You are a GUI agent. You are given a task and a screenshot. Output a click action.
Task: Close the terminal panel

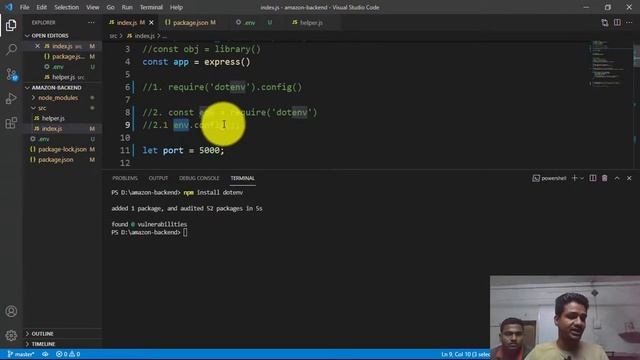coord(629,178)
